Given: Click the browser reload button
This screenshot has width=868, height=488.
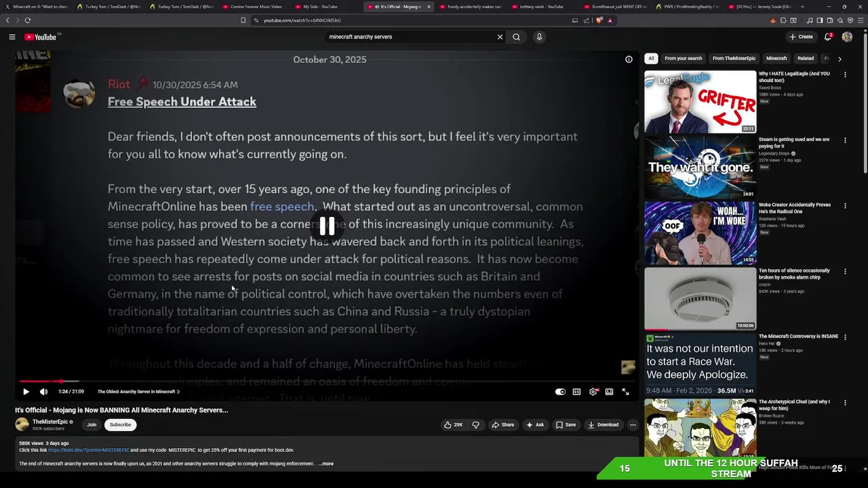Looking at the screenshot, I should coord(27,20).
